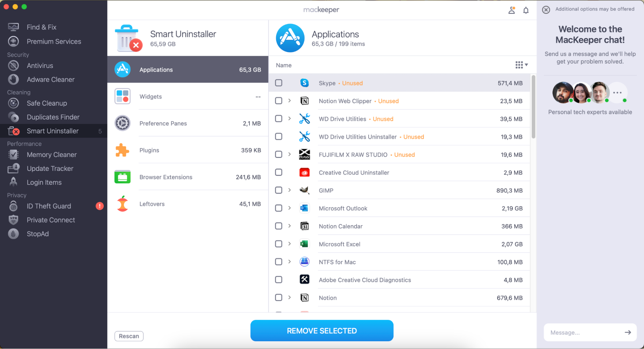The image size is (644, 349).
Task: Open the grid view options dropdown
Action: click(x=521, y=65)
